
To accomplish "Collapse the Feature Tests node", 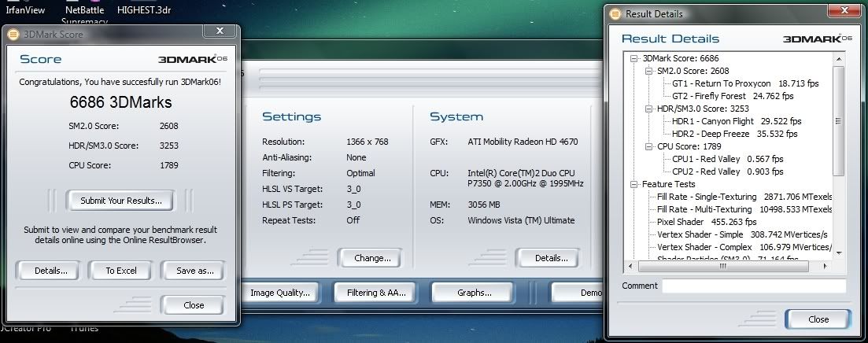I will coord(634,184).
